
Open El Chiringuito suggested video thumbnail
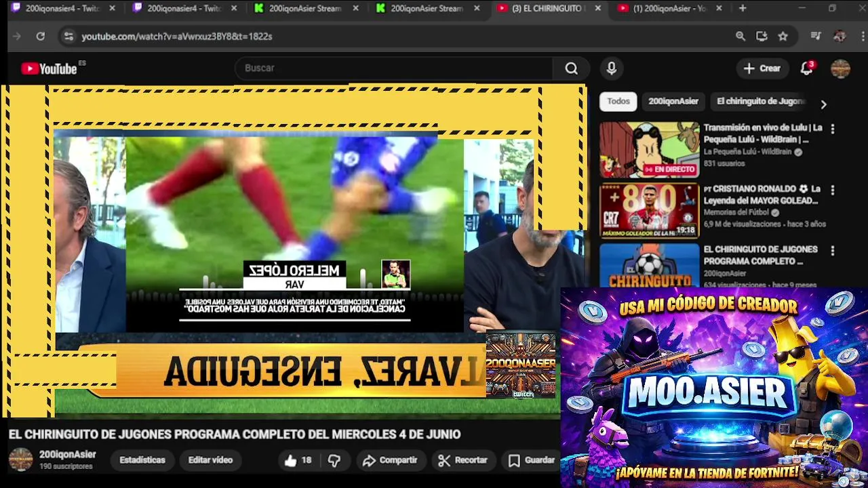pos(649,266)
